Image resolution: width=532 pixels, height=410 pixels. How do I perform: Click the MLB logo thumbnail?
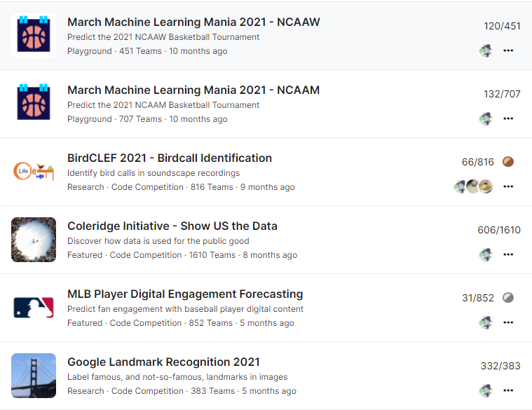tap(34, 308)
